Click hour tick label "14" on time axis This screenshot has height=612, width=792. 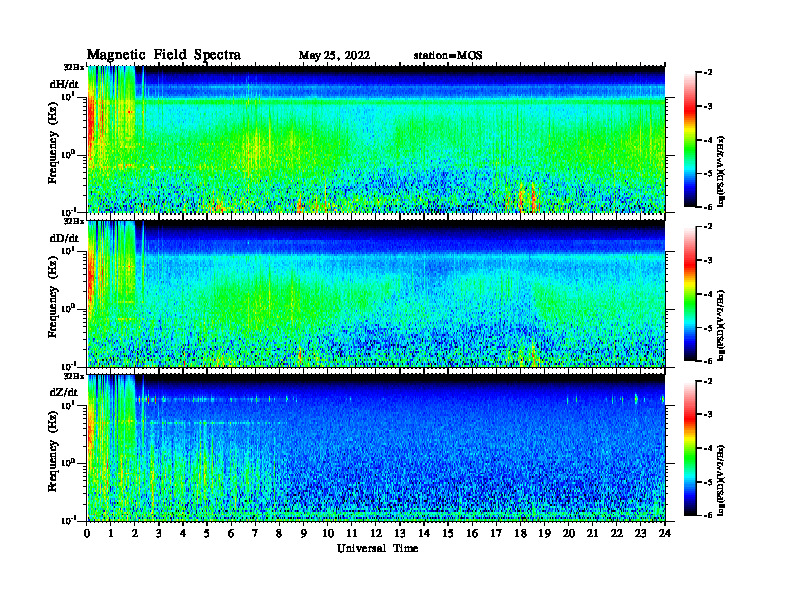coord(424,533)
